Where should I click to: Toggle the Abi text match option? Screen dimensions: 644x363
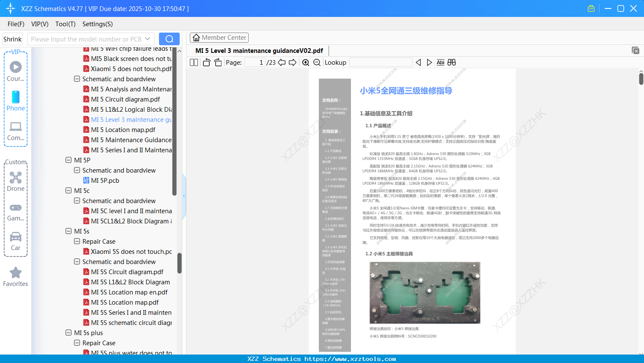point(440,63)
